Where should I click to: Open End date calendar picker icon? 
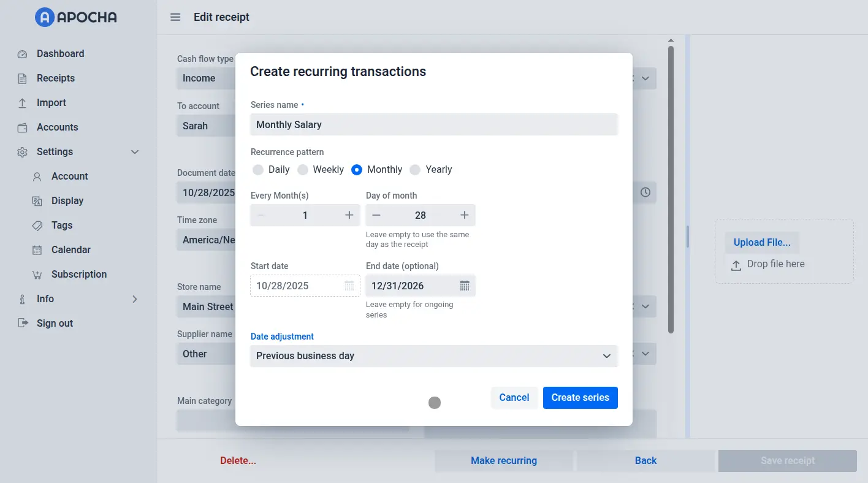(x=465, y=286)
